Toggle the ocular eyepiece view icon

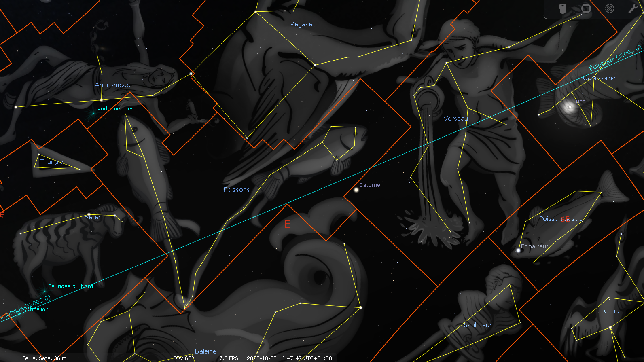[563, 8]
